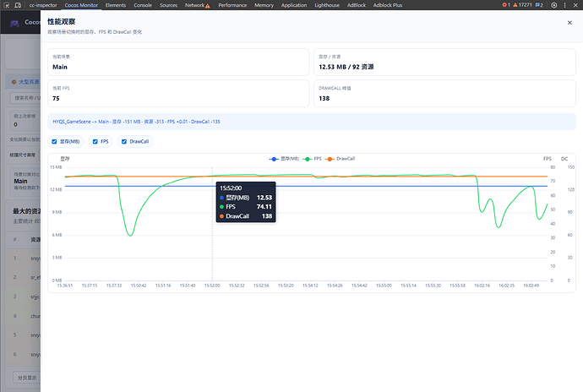
Task: Close the DevTools window
Action: coord(575,5)
